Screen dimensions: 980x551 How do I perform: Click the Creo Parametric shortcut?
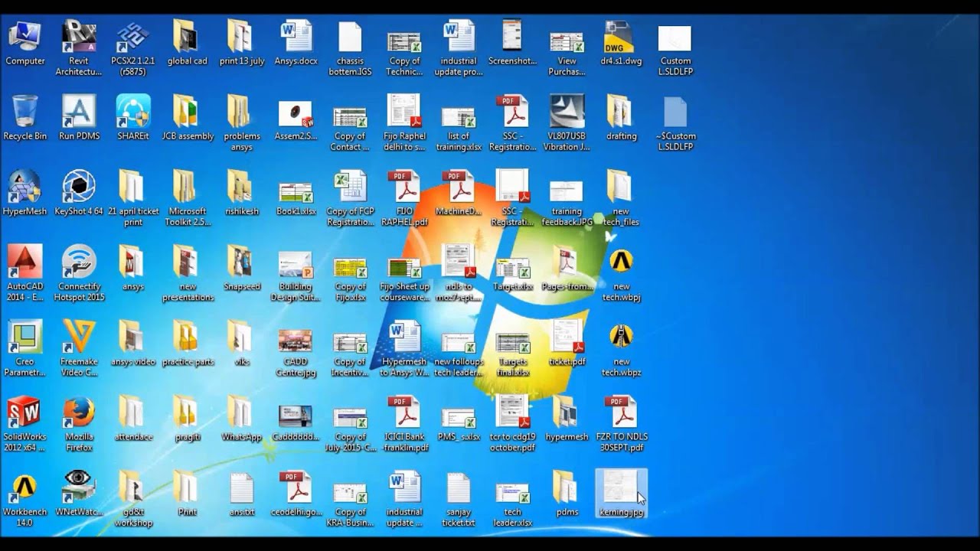(x=24, y=348)
